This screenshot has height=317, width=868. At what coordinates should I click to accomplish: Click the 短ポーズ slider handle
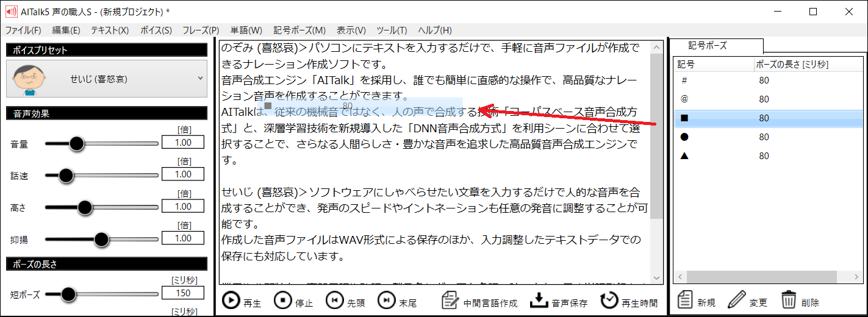pos(68,294)
